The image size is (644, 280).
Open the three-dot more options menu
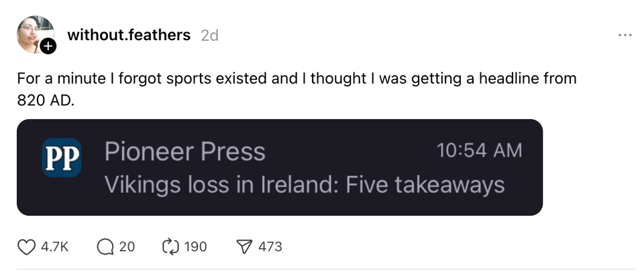click(x=625, y=35)
